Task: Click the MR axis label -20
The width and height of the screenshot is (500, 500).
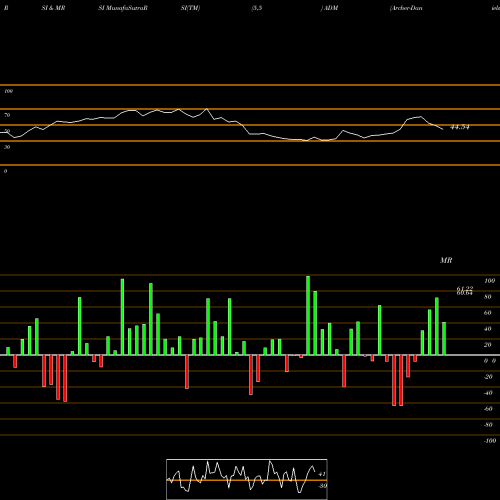Action: [x=488, y=377]
